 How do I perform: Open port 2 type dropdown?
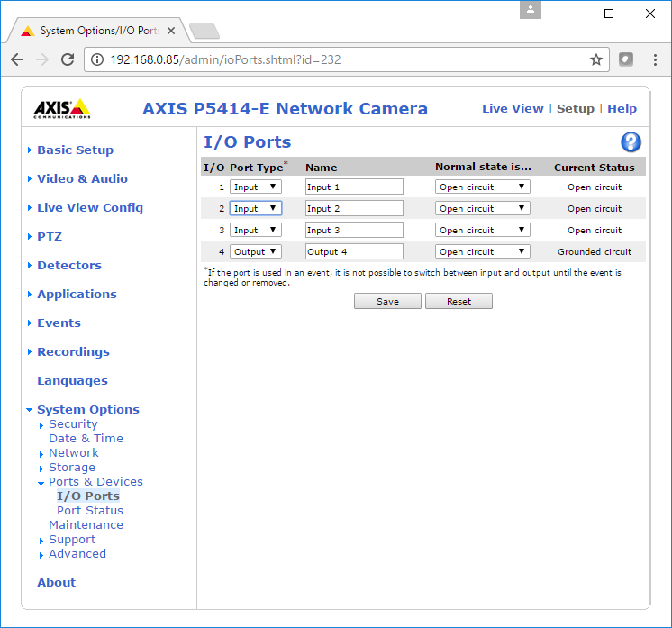pyautogui.click(x=256, y=208)
